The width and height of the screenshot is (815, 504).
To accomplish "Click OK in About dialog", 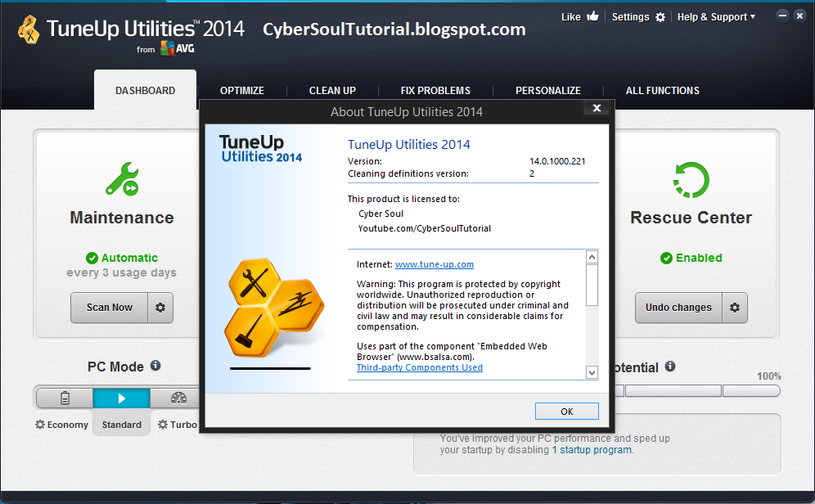I will [x=566, y=411].
